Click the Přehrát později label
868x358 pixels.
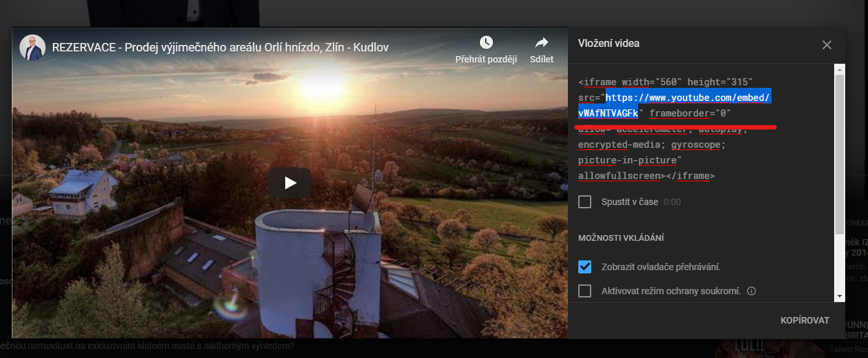(486, 59)
